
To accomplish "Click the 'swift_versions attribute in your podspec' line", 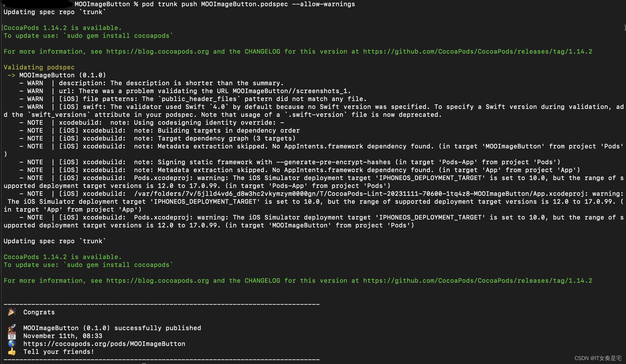I will (x=223, y=115).
